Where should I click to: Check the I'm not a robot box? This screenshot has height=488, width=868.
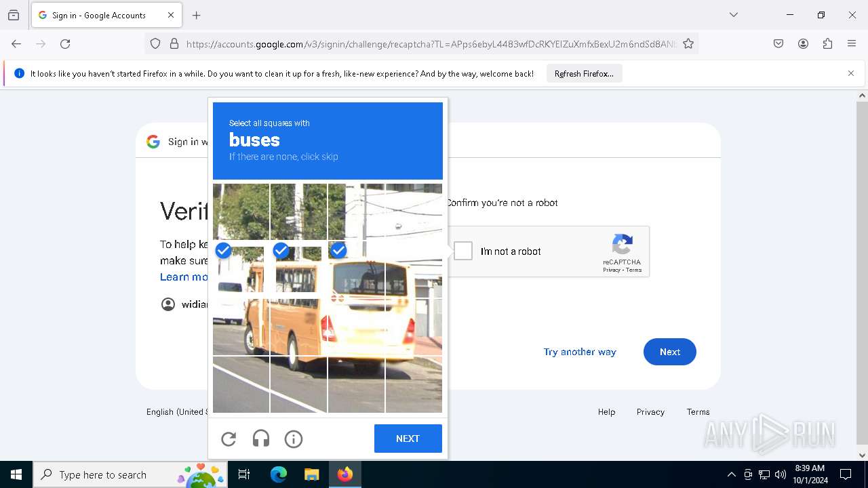coord(463,251)
